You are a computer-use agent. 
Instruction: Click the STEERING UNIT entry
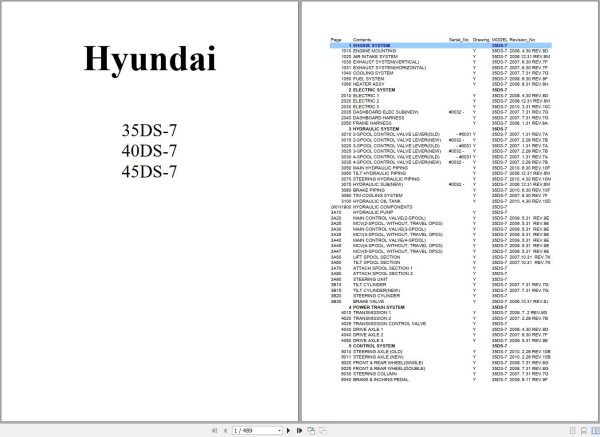pos(370,279)
